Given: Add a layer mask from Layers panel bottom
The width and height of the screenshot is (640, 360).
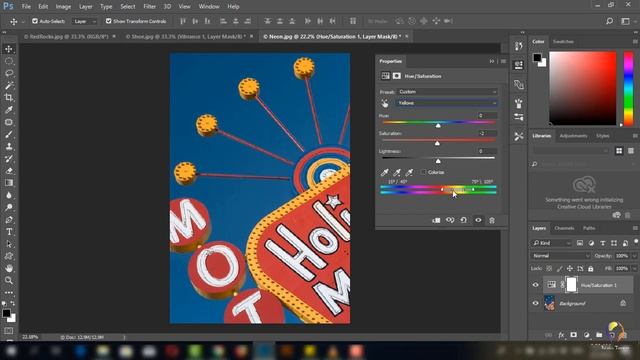Looking at the screenshot, I should [x=573, y=335].
